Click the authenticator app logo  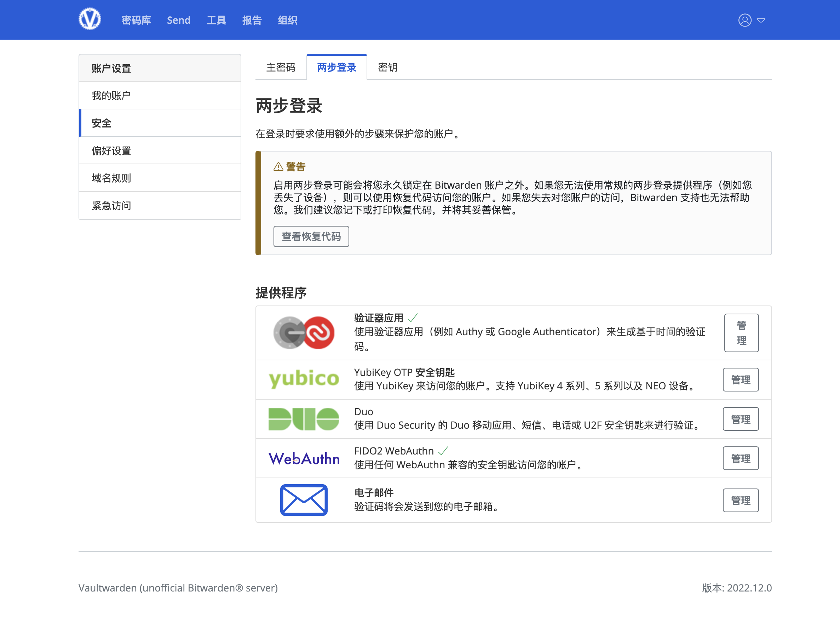(304, 333)
